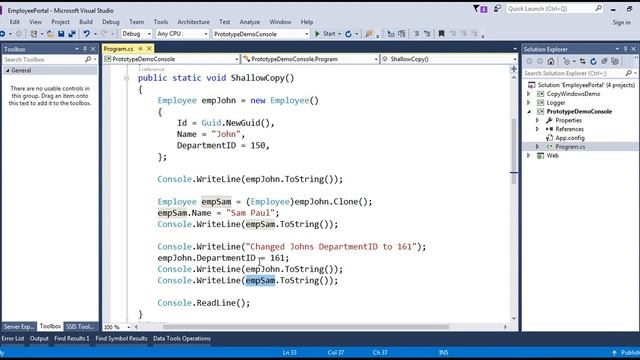
Task: Collapse the General group in Toolbox
Action: (7, 71)
